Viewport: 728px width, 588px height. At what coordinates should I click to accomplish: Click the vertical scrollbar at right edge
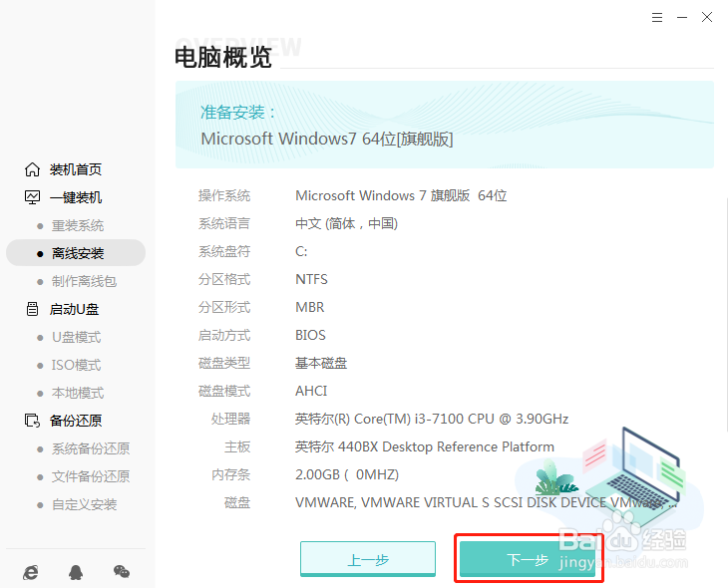point(726,315)
